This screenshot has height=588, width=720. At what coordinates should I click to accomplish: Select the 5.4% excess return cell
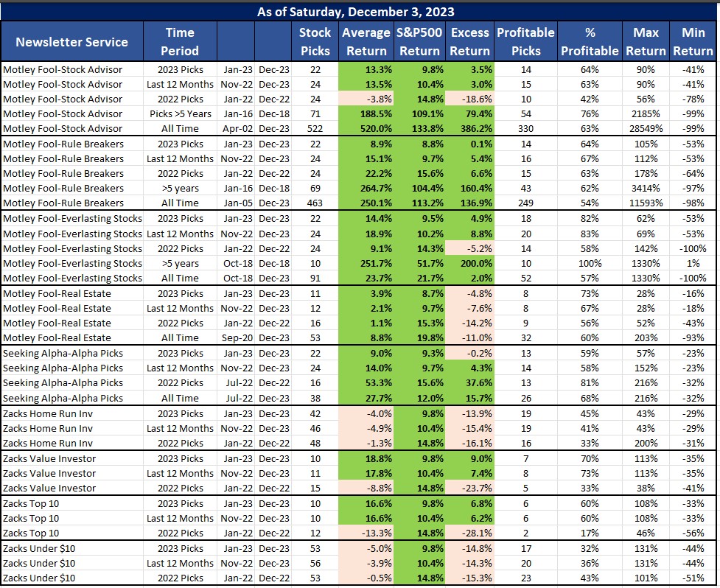[x=469, y=159]
